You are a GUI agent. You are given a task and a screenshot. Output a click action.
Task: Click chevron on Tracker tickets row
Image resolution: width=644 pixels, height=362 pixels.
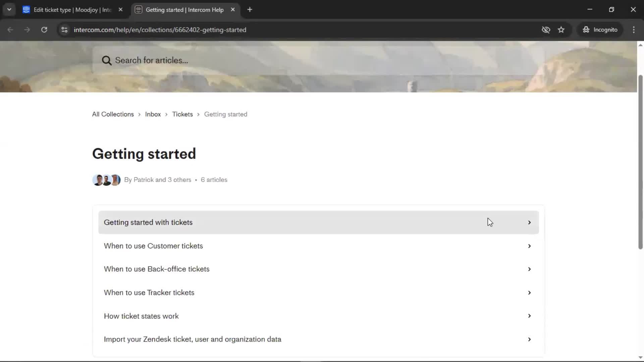click(x=529, y=293)
